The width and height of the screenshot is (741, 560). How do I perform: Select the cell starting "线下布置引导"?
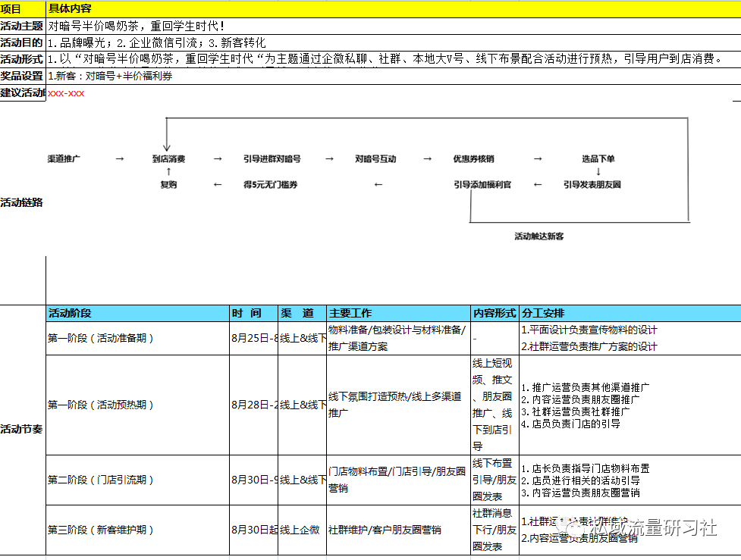tap(495, 480)
